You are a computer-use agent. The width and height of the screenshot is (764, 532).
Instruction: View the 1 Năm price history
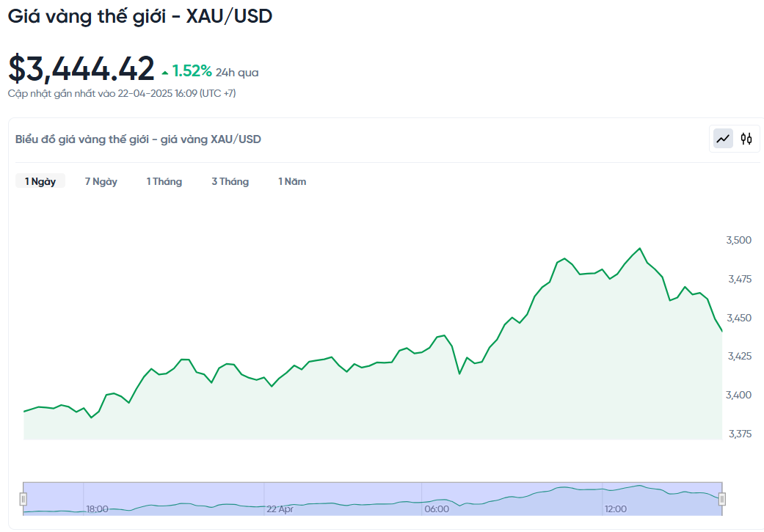pos(292,181)
